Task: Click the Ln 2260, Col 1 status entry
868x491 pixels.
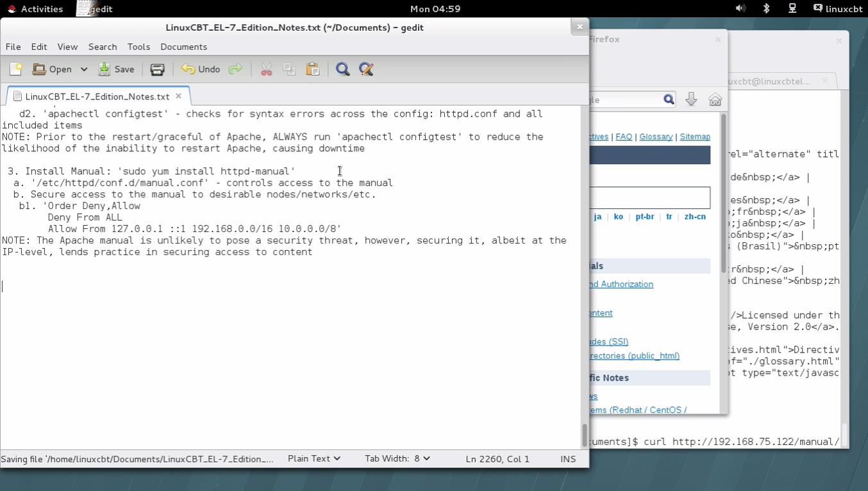Action: pos(497,459)
